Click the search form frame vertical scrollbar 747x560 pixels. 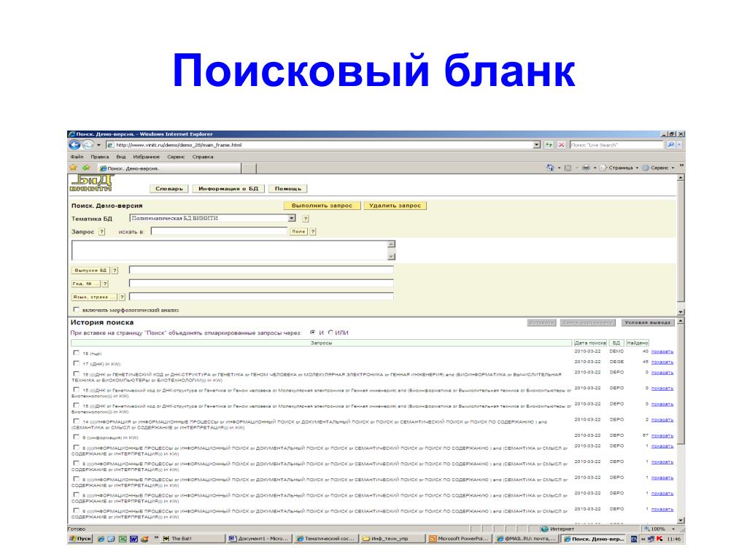pyautogui.click(x=681, y=244)
